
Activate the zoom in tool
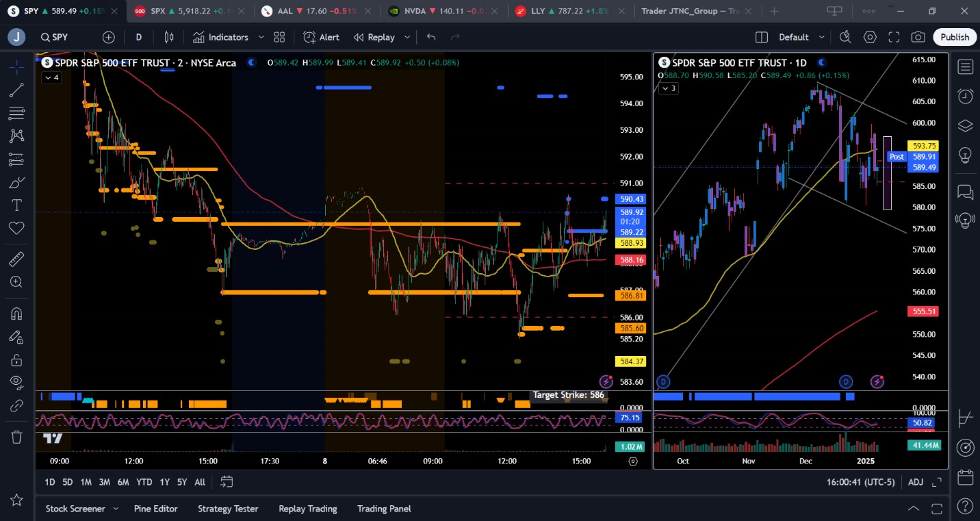click(x=16, y=281)
